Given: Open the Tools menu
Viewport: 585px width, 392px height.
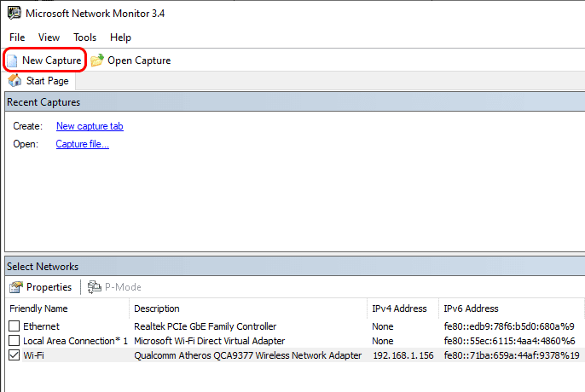Looking at the screenshot, I should pos(84,37).
